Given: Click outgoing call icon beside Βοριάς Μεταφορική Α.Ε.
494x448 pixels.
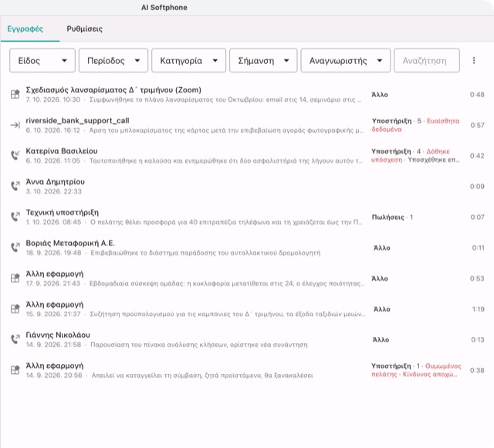Looking at the screenshot, I should 15,248.
